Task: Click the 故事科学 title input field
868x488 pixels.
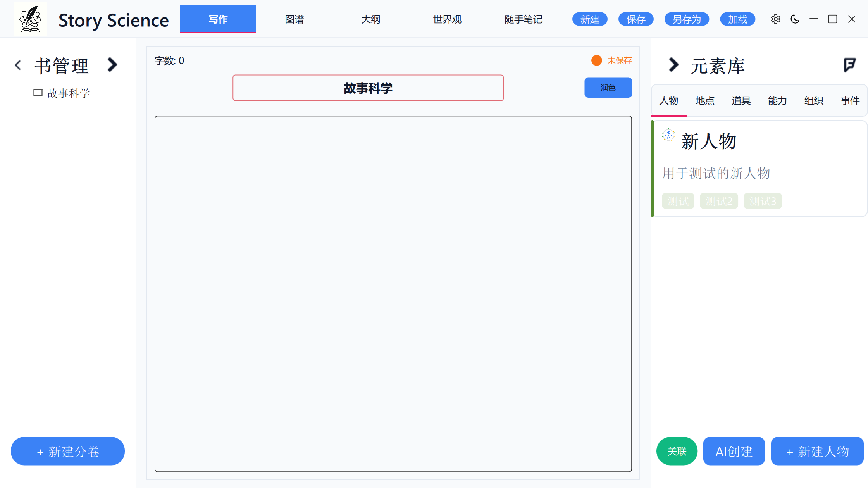Action: point(368,88)
